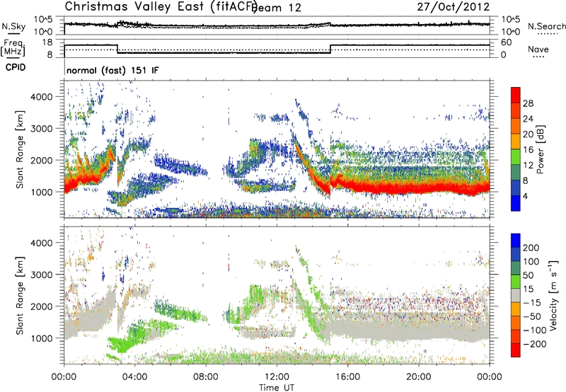Pick the bright green segment of Velocity colorbar

[x=516, y=282]
